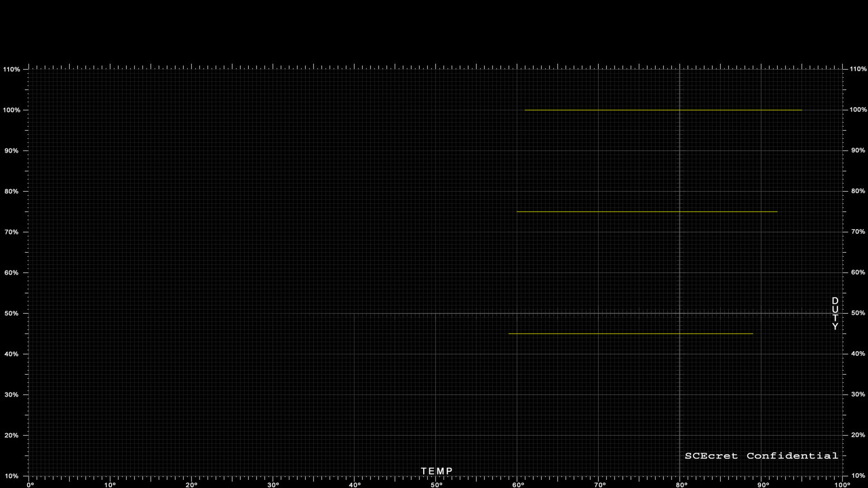The height and width of the screenshot is (488, 868).
Task: Click the 30% label on left axis
Action: click(x=13, y=394)
